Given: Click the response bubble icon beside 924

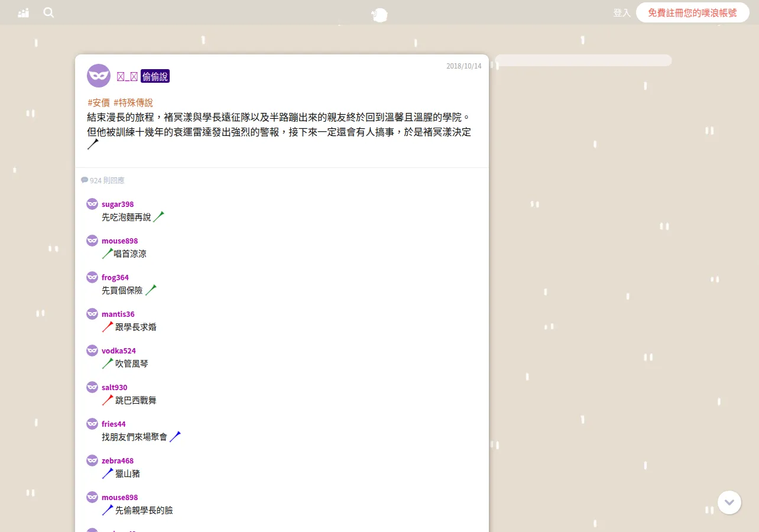Looking at the screenshot, I should tap(85, 180).
